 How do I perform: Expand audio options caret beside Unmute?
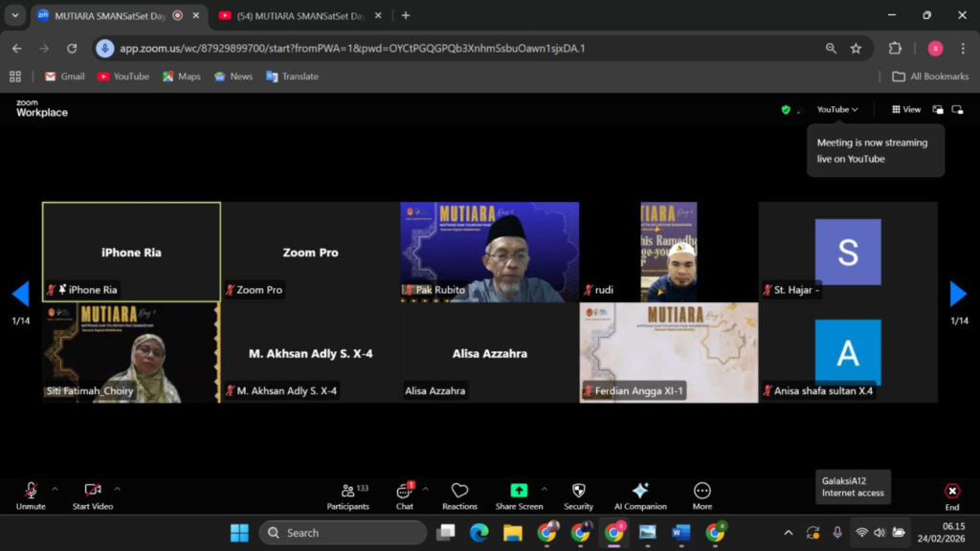point(55,489)
